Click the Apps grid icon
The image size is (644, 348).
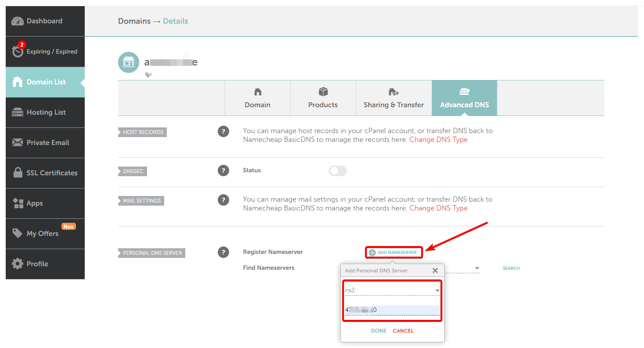(18, 203)
